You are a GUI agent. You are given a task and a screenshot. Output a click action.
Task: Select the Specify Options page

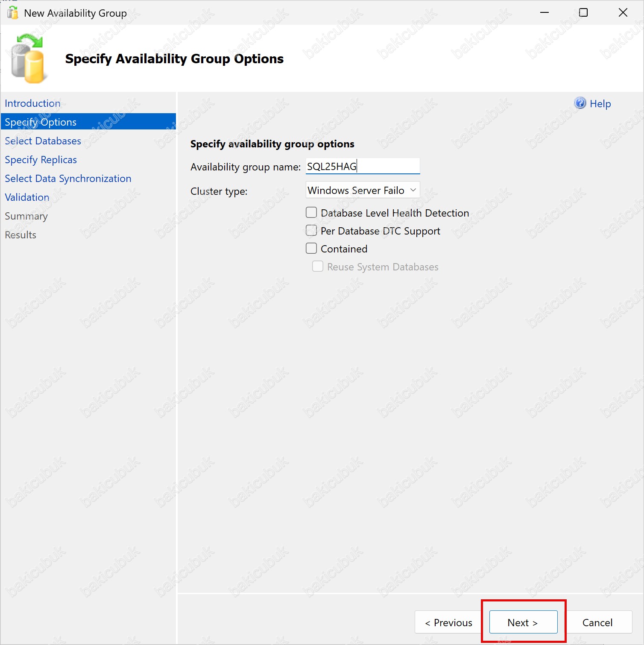point(41,122)
